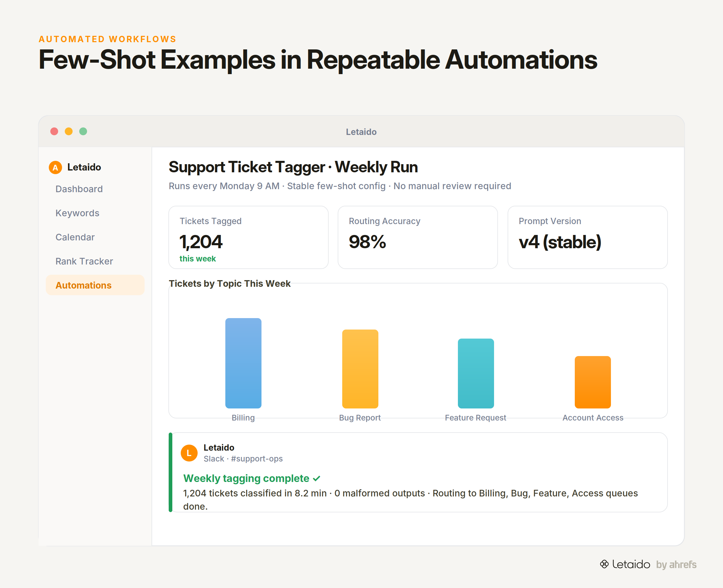This screenshot has width=723, height=588.
Task: Click the Letaido logo icon in footer
Action: 605,564
